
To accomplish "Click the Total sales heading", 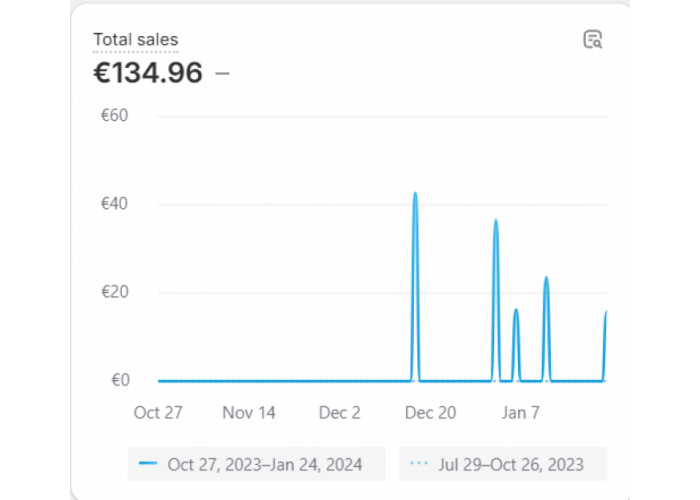I will pyautogui.click(x=136, y=40).
